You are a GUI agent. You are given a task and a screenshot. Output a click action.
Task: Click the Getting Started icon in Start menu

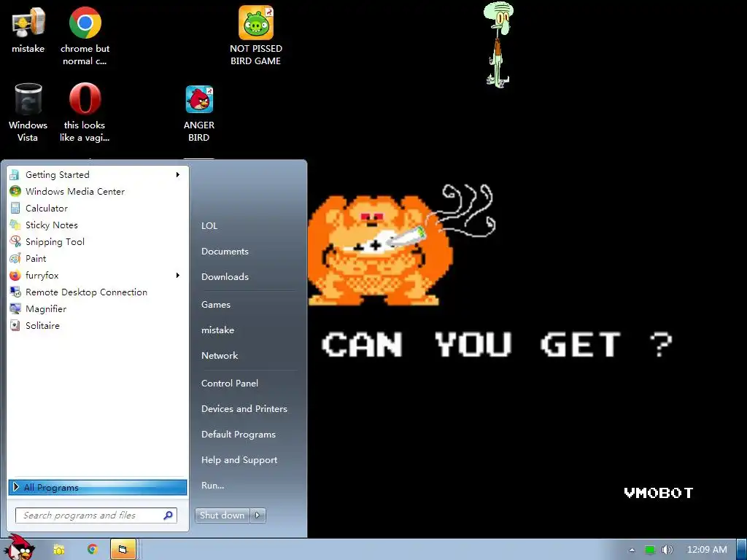(15, 175)
